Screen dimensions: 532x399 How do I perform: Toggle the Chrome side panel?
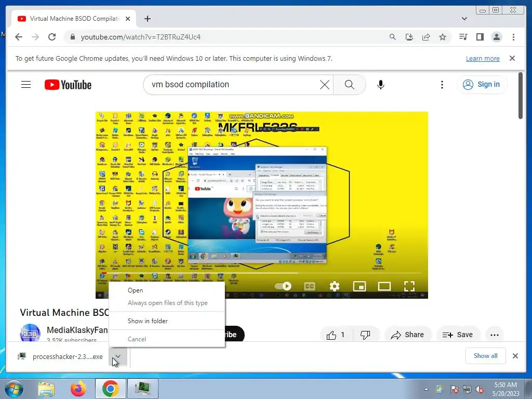click(x=480, y=37)
